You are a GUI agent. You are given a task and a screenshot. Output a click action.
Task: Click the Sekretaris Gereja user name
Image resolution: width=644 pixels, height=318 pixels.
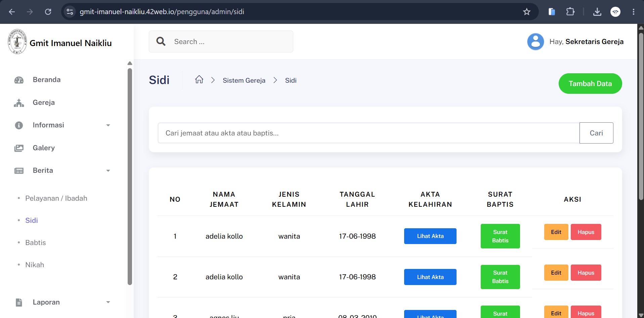(x=594, y=42)
